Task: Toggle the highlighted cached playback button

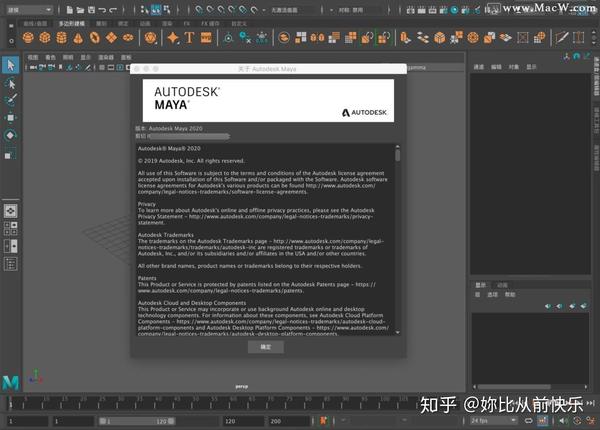Action: point(543,421)
